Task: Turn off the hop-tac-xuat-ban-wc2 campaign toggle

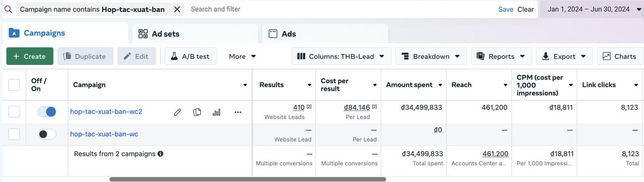Action: tap(47, 112)
